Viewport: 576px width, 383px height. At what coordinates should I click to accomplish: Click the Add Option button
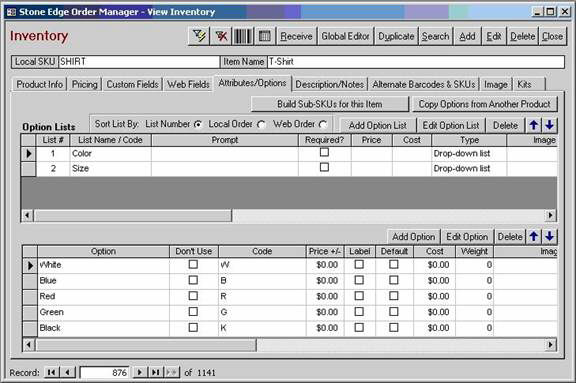(414, 237)
